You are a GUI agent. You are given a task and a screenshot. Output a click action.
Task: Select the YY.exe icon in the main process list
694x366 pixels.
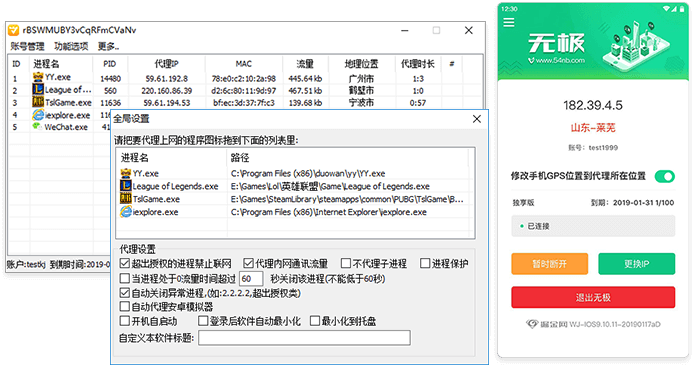[x=38, y=77]
